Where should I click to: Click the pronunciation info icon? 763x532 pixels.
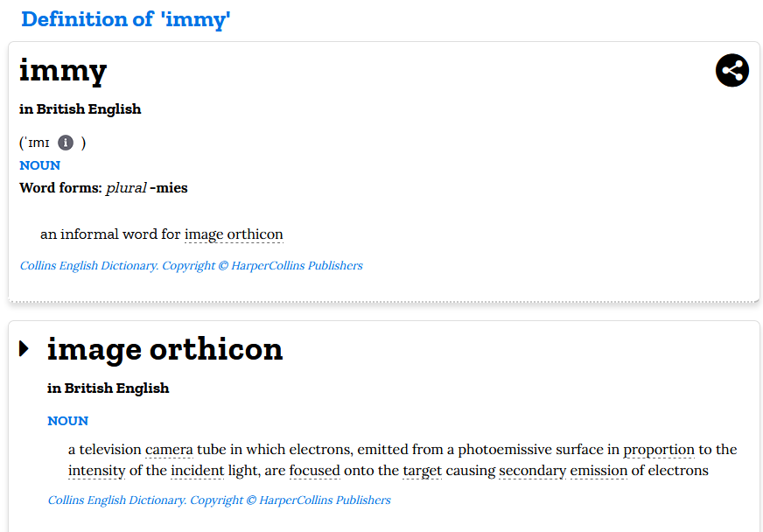[66, 143]
